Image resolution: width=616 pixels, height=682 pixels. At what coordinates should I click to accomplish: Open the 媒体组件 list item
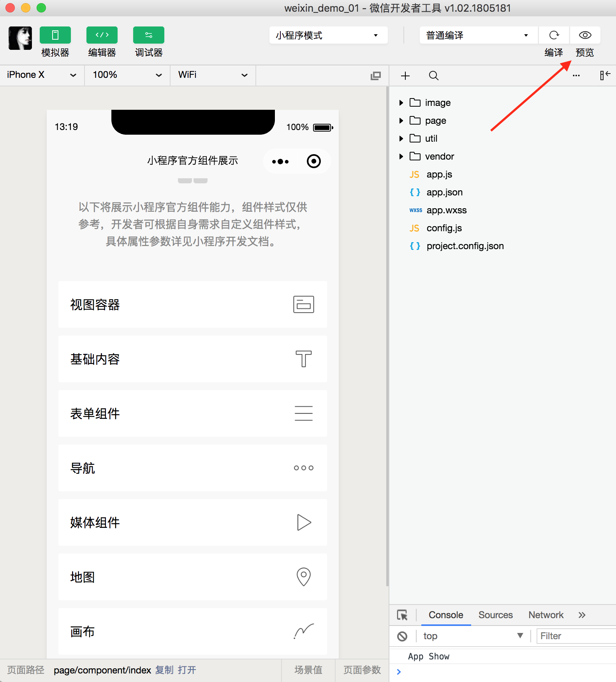[193, 522]
